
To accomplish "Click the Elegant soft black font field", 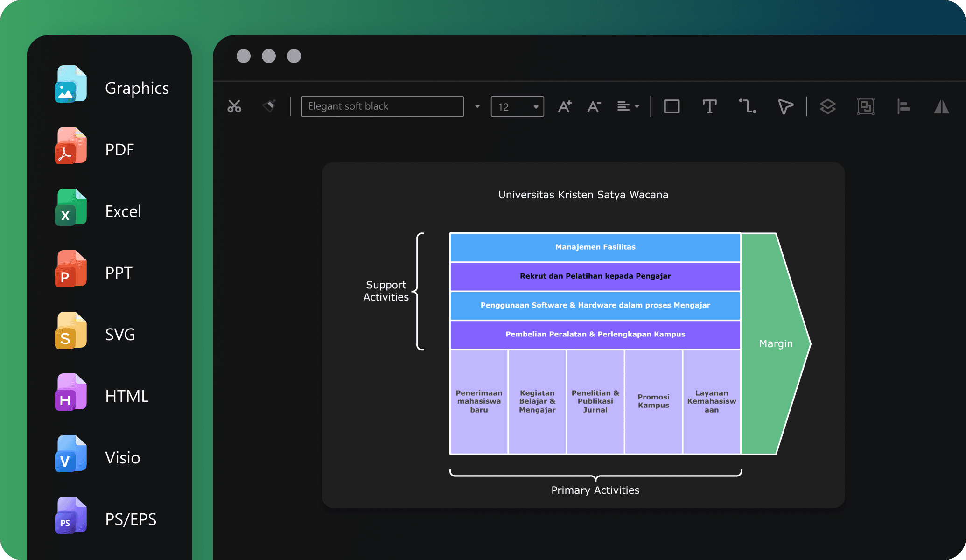I will (382, 106).
